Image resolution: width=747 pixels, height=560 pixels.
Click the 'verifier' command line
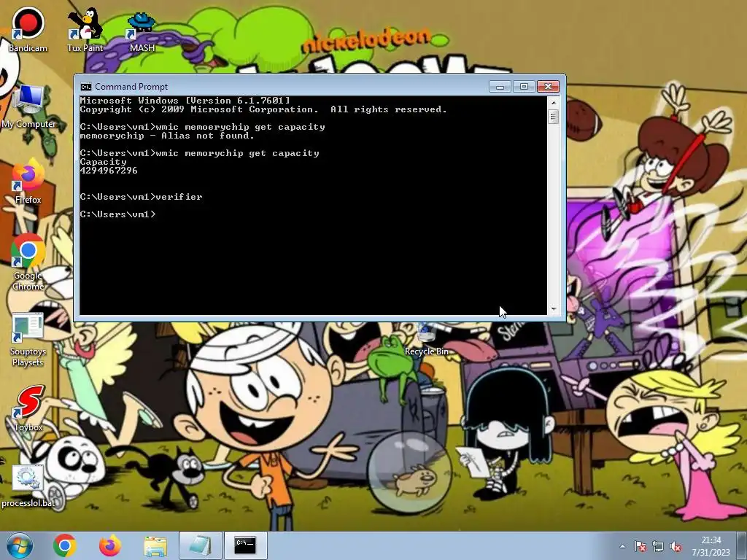click(x=141, y=197)
